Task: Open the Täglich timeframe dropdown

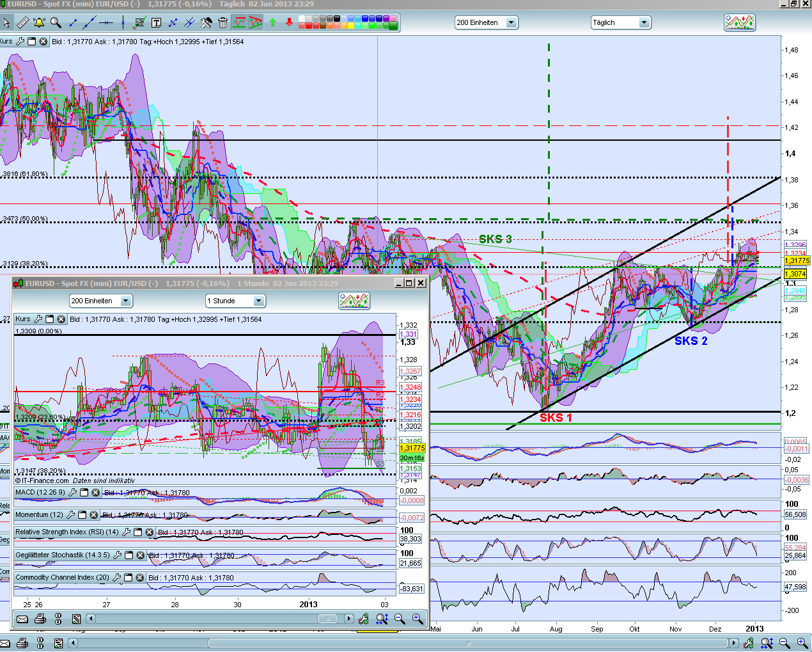Action: 644,23
